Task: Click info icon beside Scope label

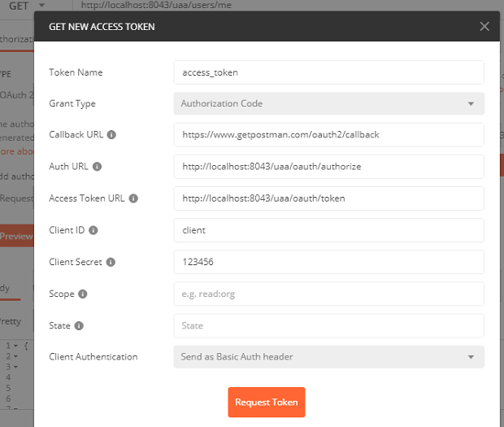Action: pyautogui.click(x=83, y=294)
